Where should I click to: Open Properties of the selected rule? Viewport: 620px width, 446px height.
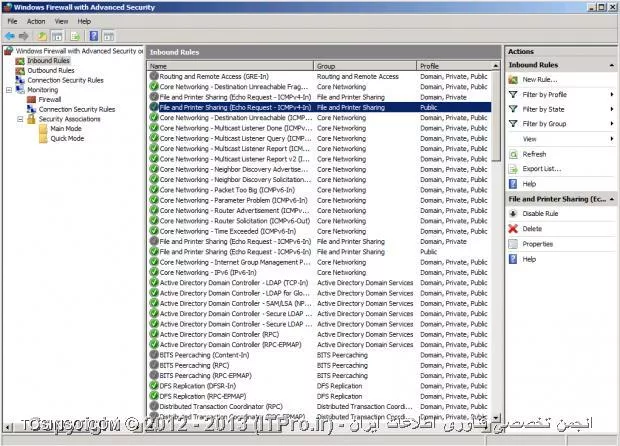(538, 244)
